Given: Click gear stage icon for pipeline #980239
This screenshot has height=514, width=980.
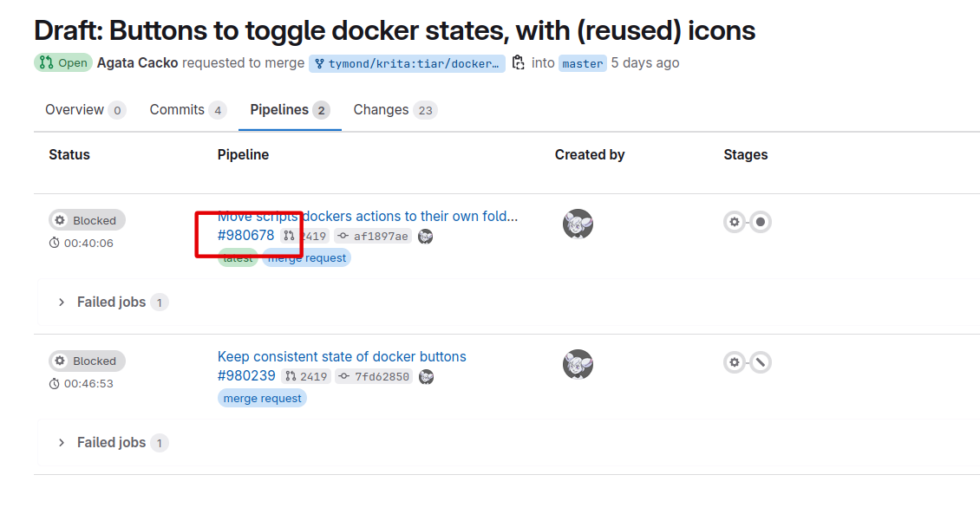Looking at the screenshot, I should coord(735,362).
